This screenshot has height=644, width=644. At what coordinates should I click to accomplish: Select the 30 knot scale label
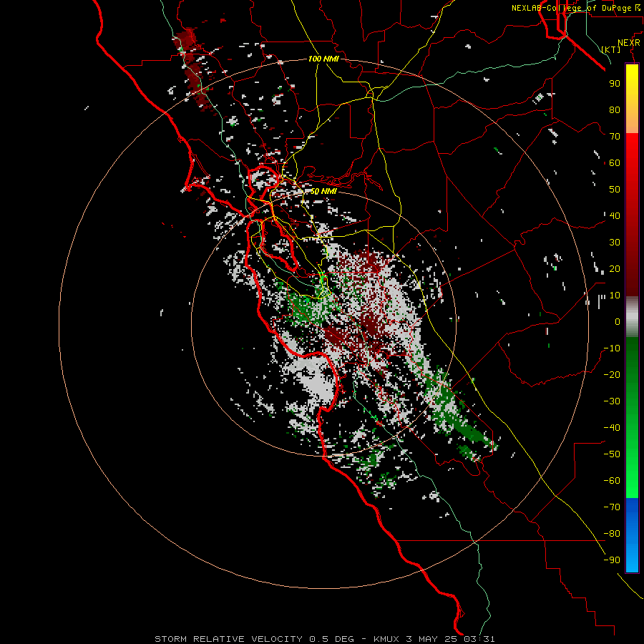615,243
